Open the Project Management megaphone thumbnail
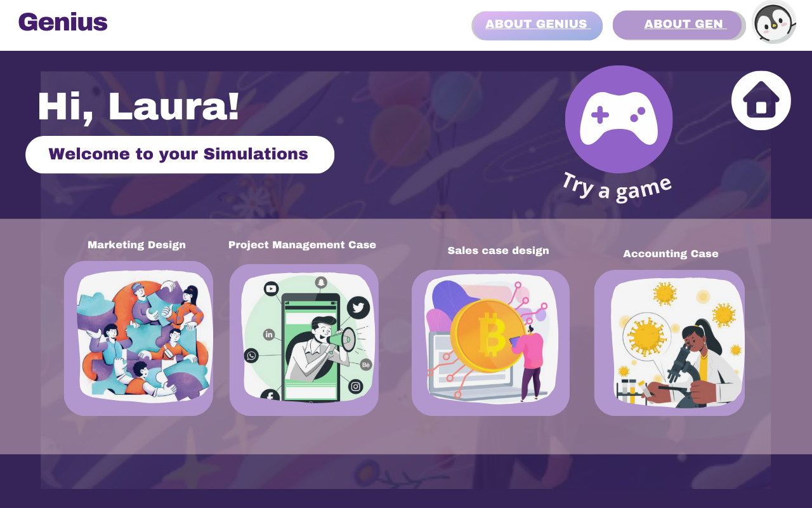 point(304,340)
